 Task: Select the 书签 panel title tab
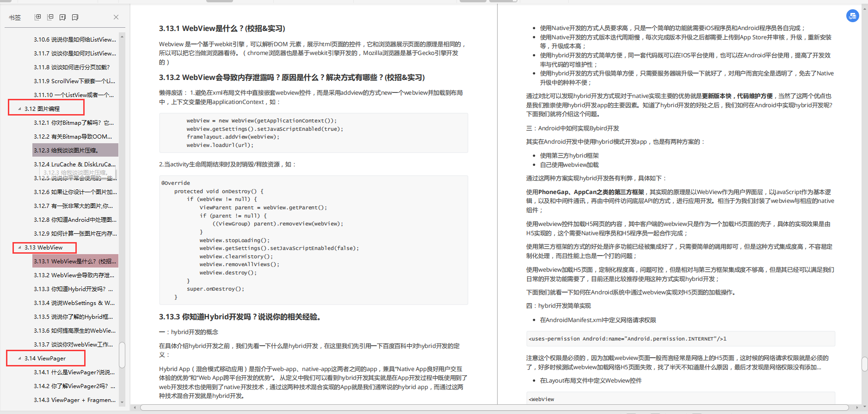(15, 18)
